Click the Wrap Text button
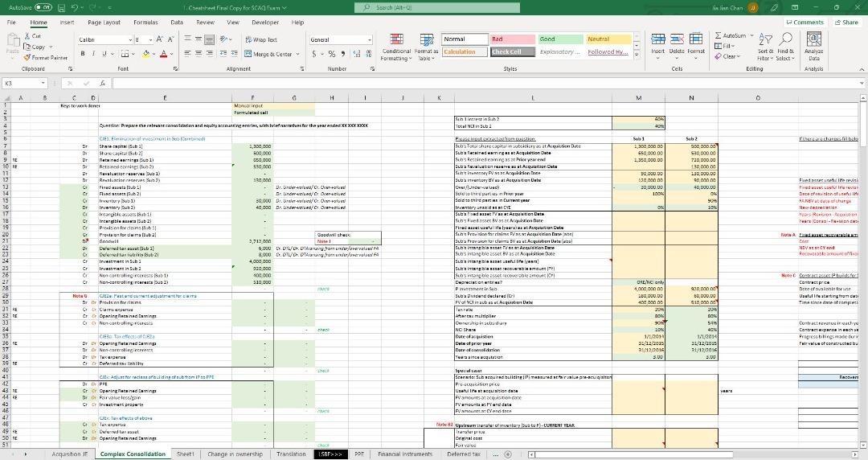 pos(260,39)
